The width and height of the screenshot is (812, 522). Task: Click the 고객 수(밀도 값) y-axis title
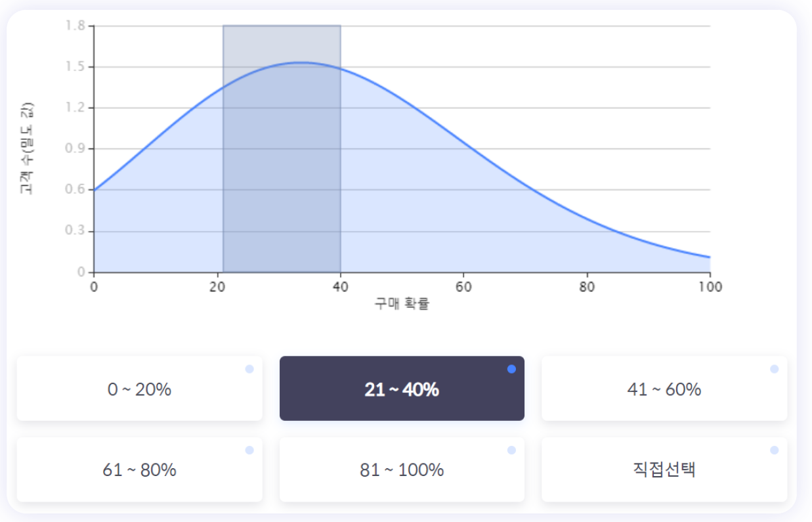pyautogui.click(x=27, y=149)
